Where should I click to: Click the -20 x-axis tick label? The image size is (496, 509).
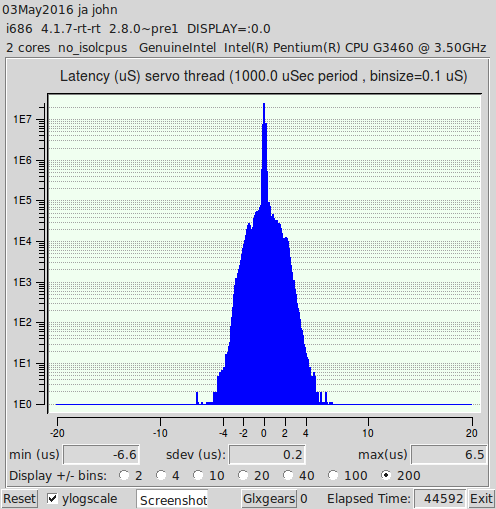pyautogui.click(x=57, y=433)
